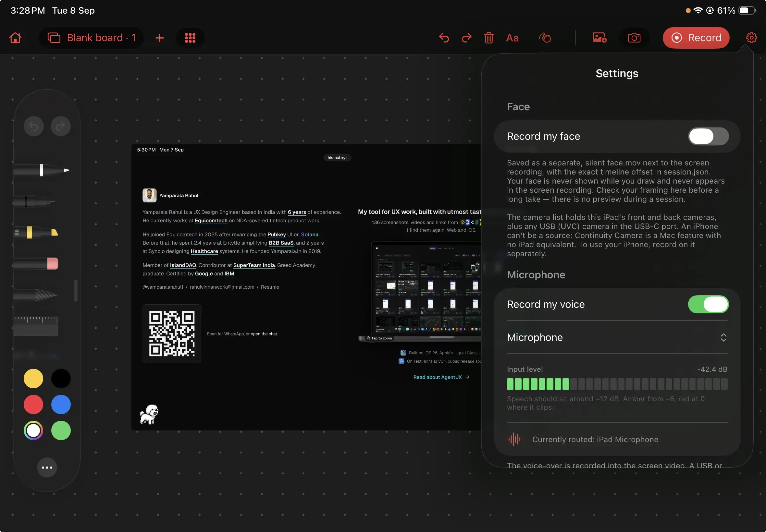Go to the Home screen icon
This screenshot has width=766, height=532.
(15, 38)
